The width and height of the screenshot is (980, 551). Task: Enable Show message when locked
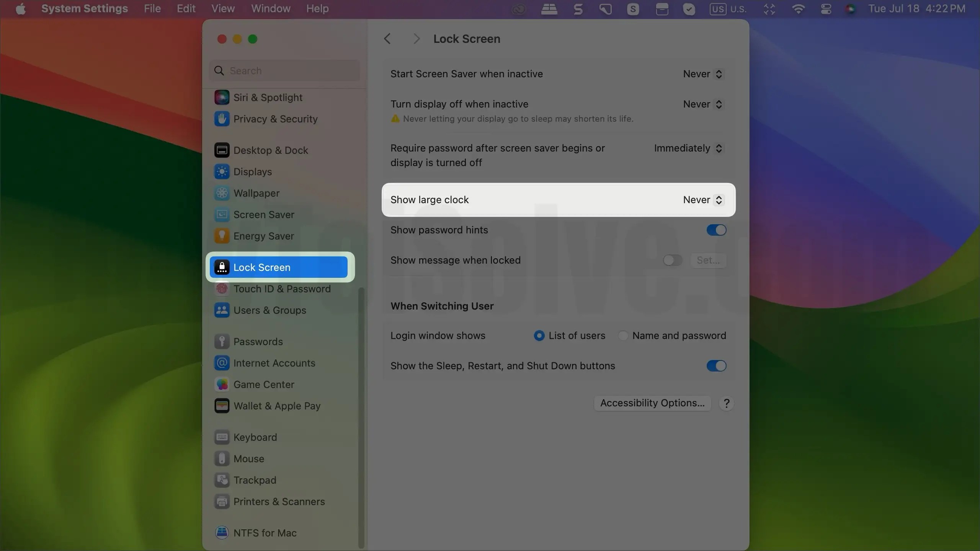coord(672,260)
